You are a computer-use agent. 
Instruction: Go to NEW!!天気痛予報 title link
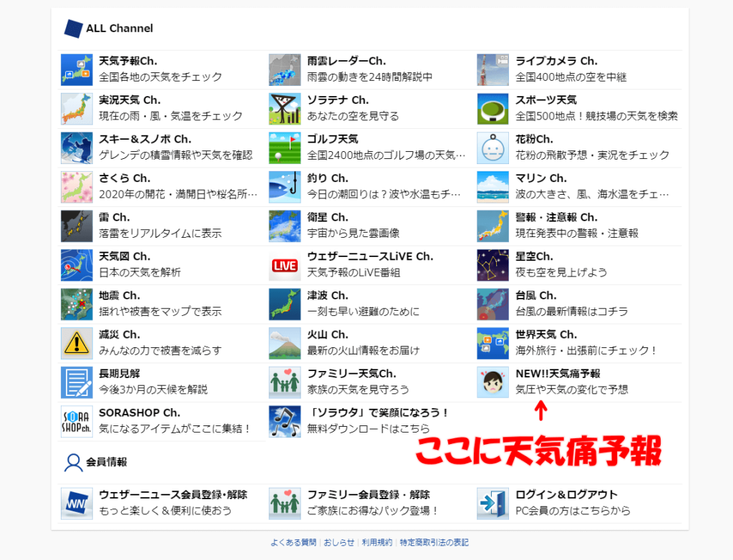[x=558, y=374]
